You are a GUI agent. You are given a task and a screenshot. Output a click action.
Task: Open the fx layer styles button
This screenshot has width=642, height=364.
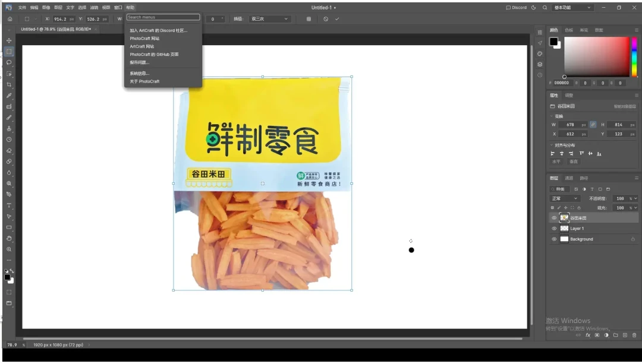point(587,335)
